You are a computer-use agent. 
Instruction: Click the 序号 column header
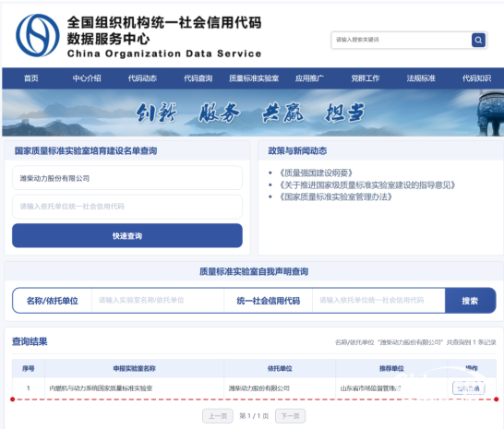(29, 368)
